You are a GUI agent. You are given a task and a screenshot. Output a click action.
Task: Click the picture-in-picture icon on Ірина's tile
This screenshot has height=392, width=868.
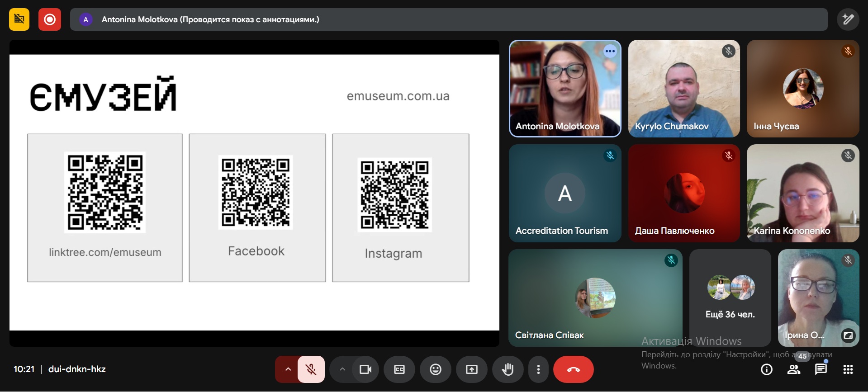(x=848, y=335)
